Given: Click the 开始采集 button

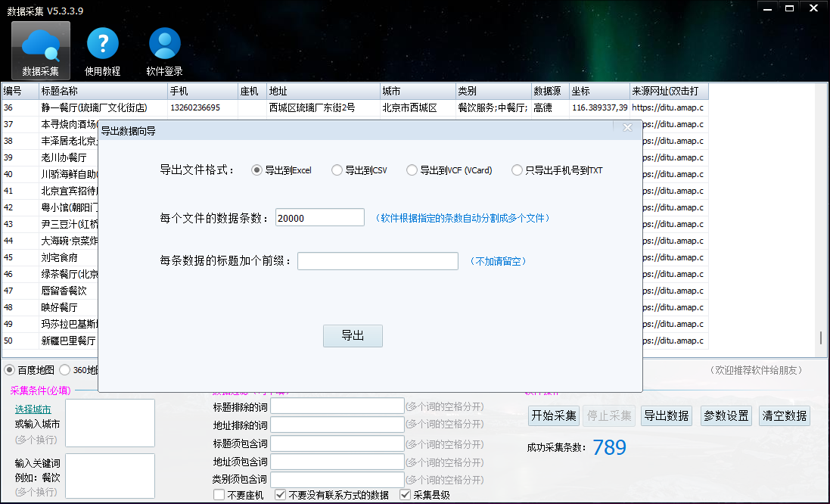Looking at the screenshot, I should click(x=554, y=415).
